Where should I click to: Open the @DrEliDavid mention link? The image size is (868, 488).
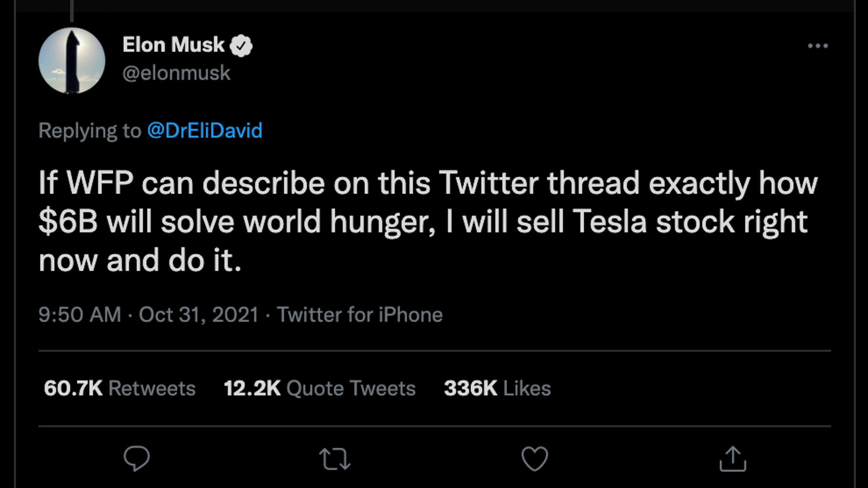click(x=204, y=131)
